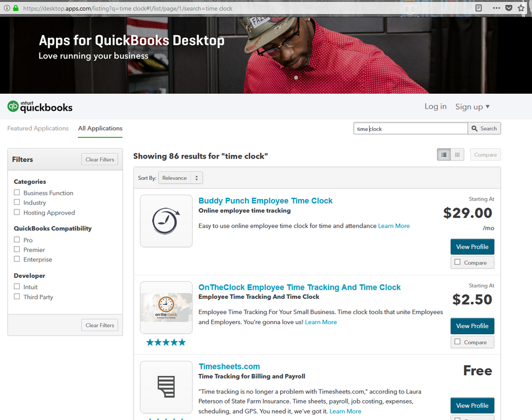Click 'Online employee time tracking' subtitle
This screenshot has width=532, height=420.
(x=244, y=210)
